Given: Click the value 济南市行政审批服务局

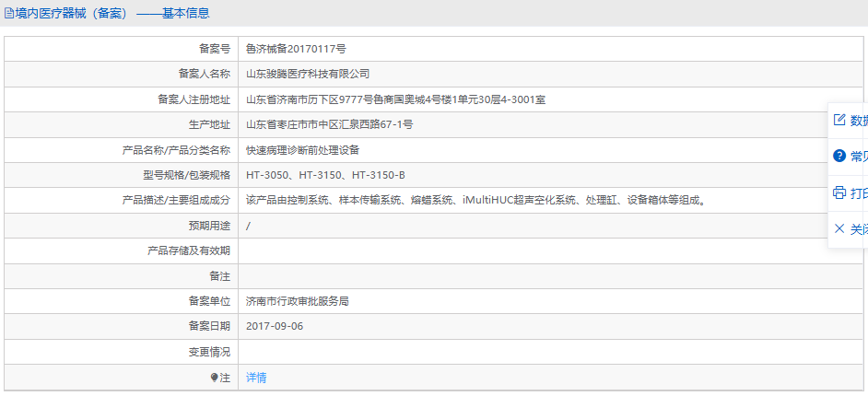Looking at the screenshot, I should [x=298, y=301].
